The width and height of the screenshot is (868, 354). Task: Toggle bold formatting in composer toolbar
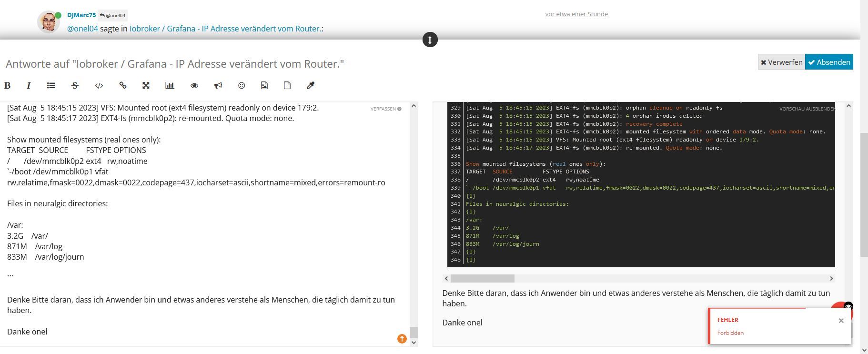coord(7,86)
